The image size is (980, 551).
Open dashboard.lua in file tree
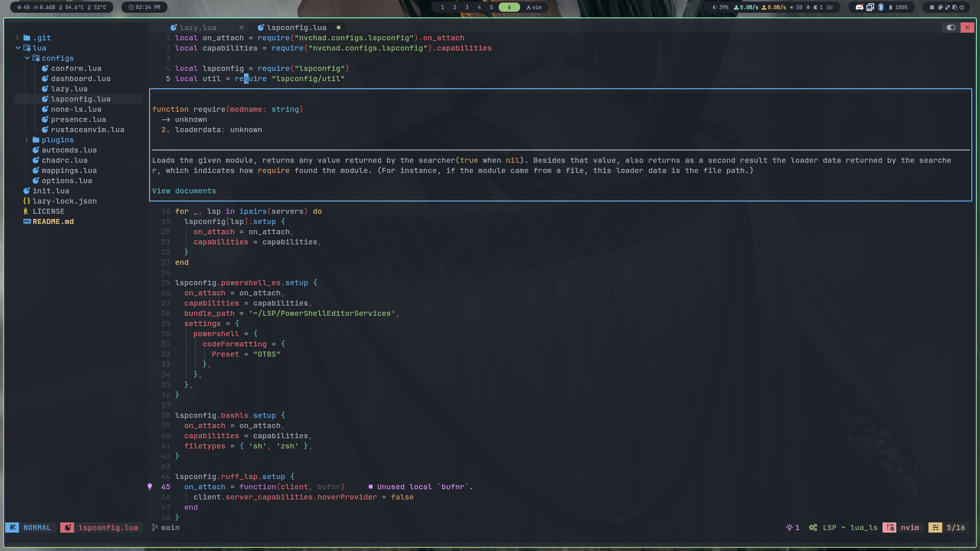click(x=81, y=79)
